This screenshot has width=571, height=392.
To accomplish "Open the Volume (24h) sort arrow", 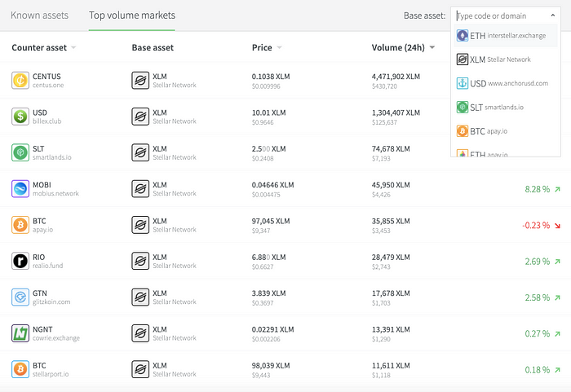I will [431, 47].
